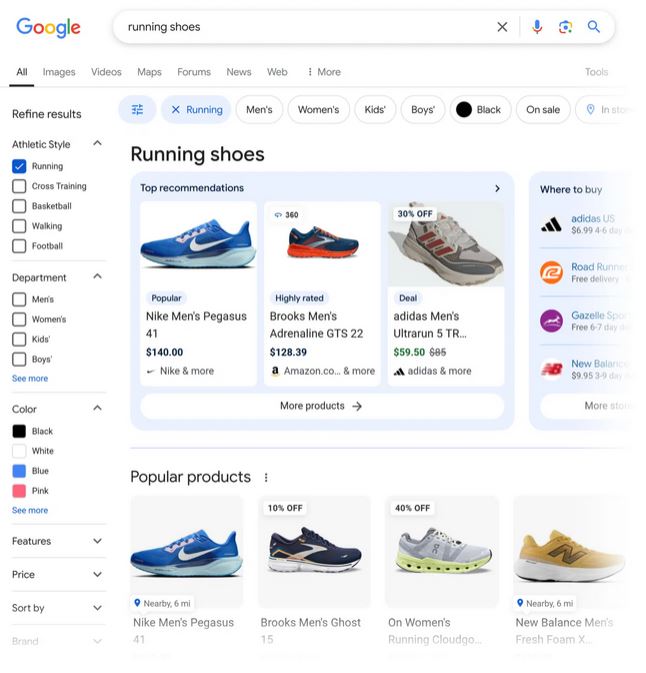646x673 pixels.
Task: Click the location pin in In store chip
Action: tap(591, 110)
